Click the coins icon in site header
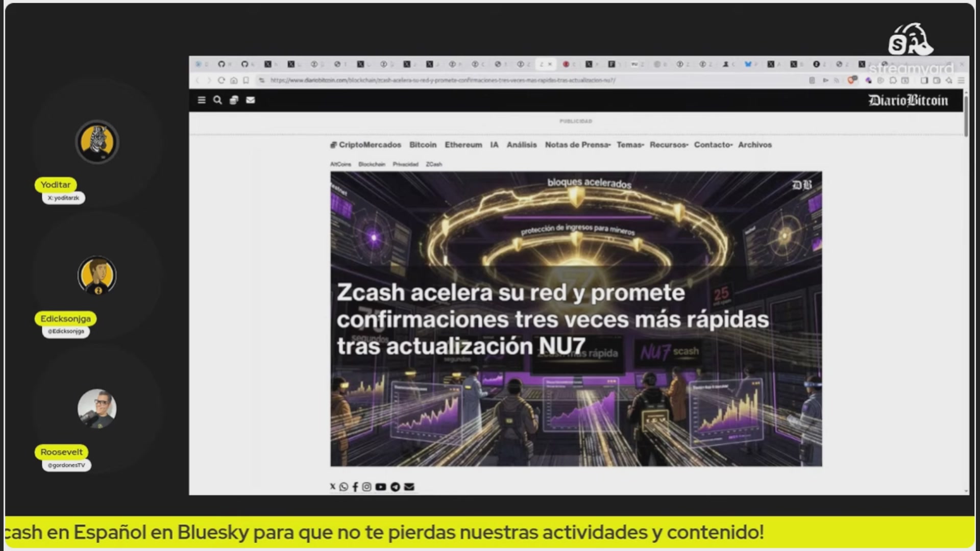Screen dimensions: 980x551 pyautogui.click(x=234, y=100)
